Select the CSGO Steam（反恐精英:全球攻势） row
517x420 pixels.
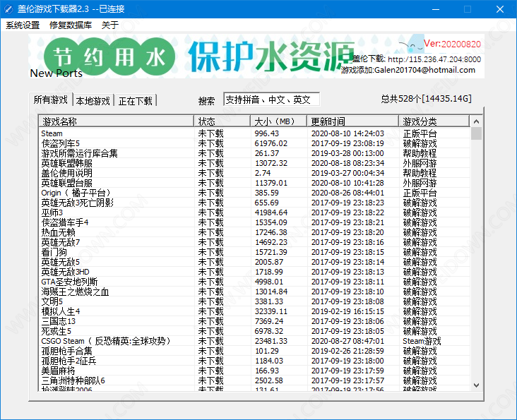pos(254,341)
